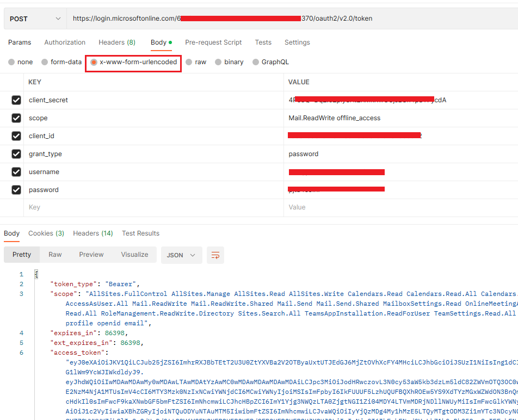Switch response view to Preview
The image size is (518, 420).
(x=91, y=255)
